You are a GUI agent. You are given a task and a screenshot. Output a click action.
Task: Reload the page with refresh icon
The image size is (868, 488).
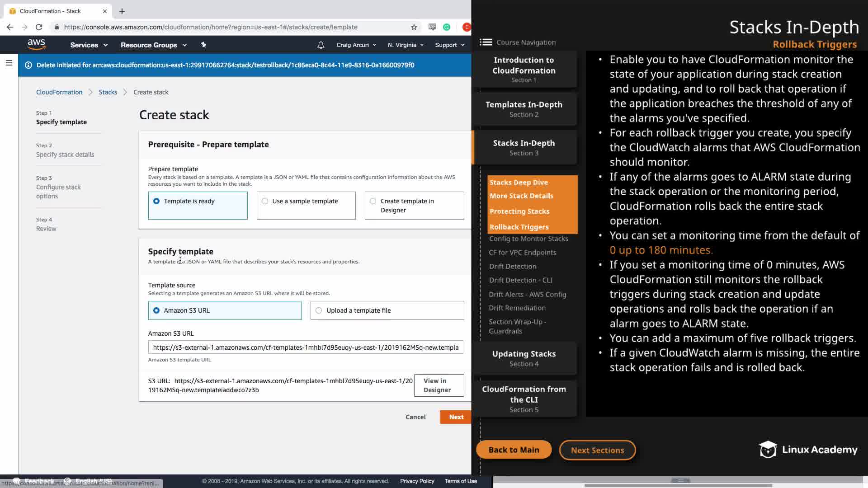pos(39,27)
